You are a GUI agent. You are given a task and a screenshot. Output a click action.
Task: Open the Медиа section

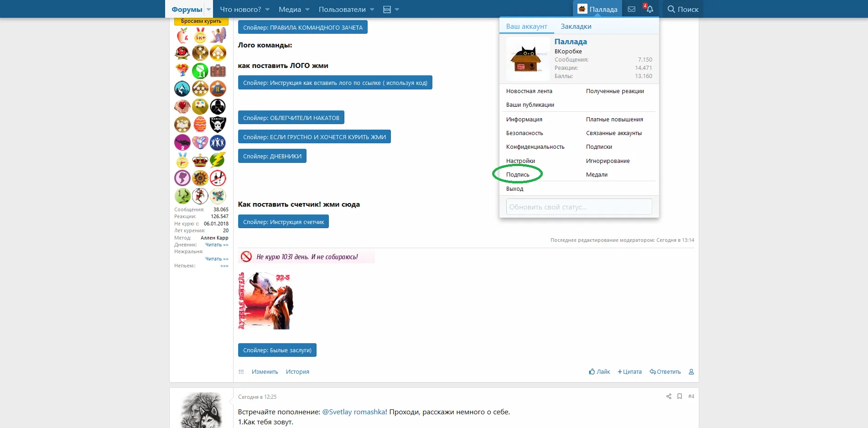coord(290,10)
